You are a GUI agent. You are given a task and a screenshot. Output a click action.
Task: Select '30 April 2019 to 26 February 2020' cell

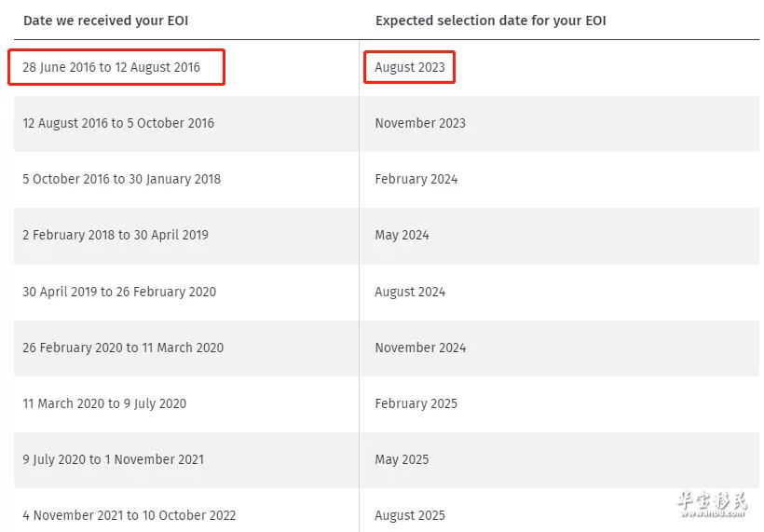pos(119,292)
